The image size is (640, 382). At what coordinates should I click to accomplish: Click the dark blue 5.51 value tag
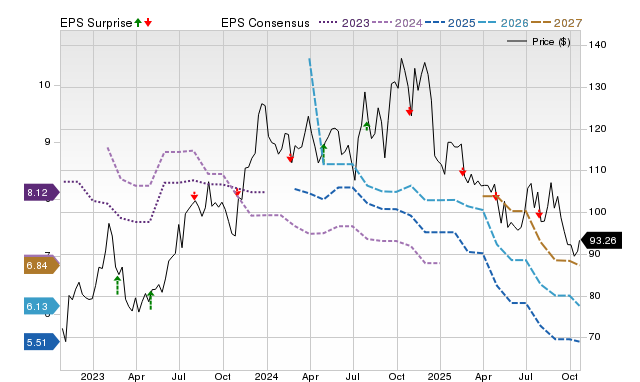(42, 342)
